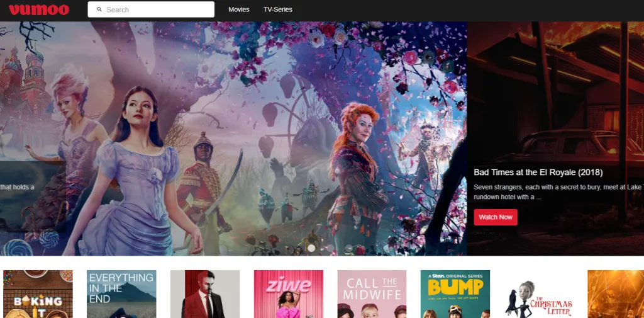The width and height of the screenshot is (644, 318).
Task: Click the 'Seven strangers' description text
Action: tap(558, 191)
